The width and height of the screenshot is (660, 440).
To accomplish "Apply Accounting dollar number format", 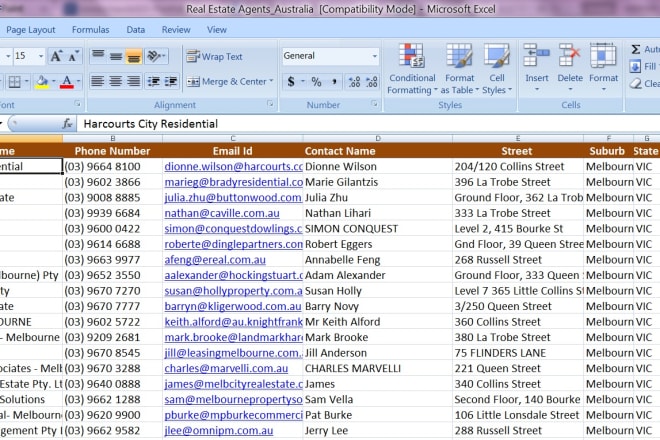I will tap(291, 81).
